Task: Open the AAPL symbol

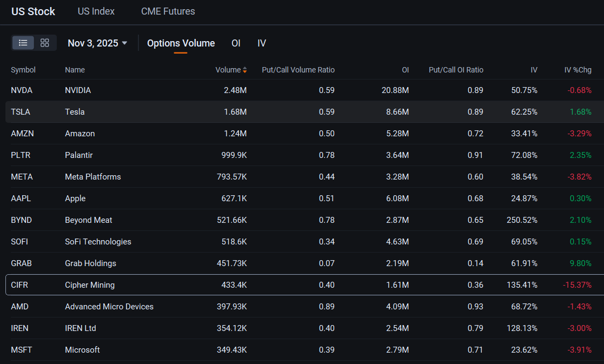Action: click(21, 198)
